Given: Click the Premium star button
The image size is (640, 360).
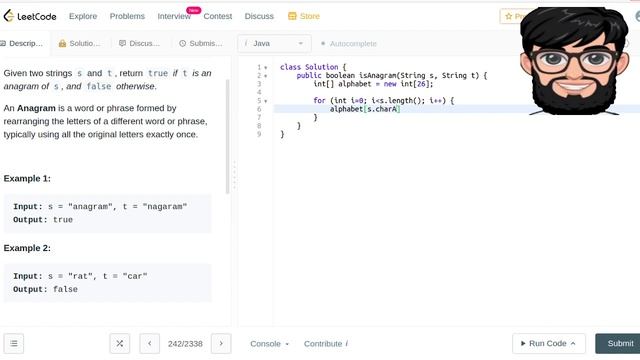Looking at the screenshot, I should coord(511,16).
